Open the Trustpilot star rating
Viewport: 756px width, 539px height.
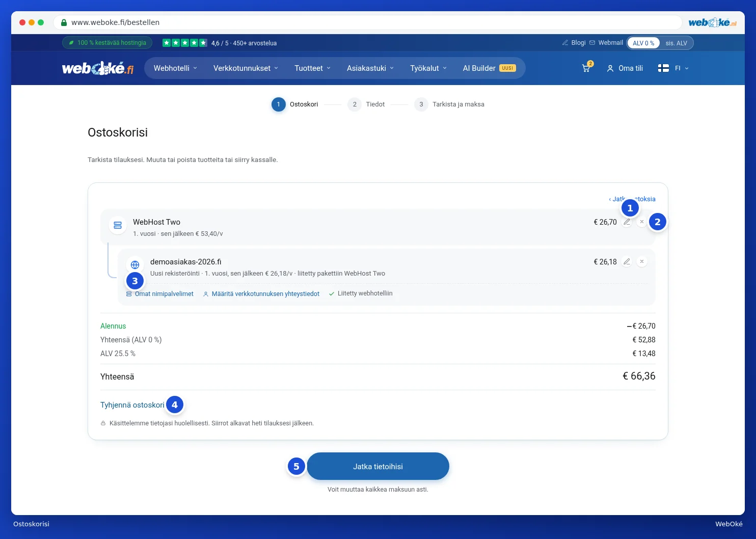(x=185, y=43)
